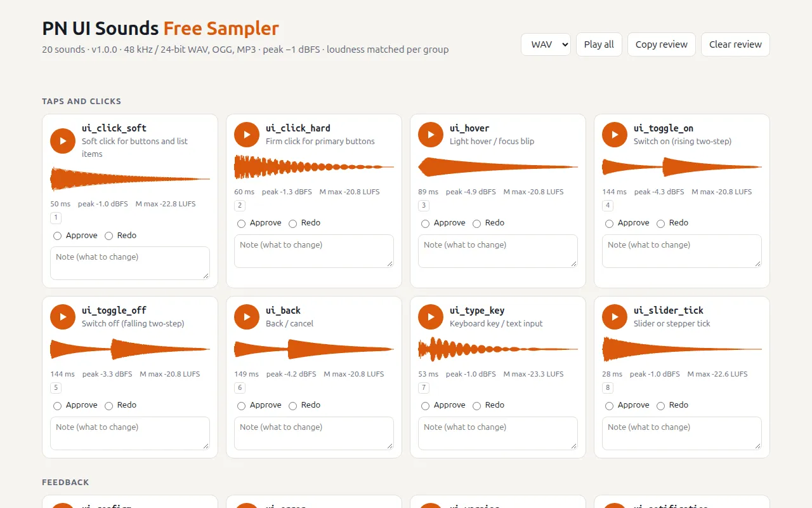Click 'Keyboard key / text input' description
Viewport: 812px width, 508px height.
(496, 324)
